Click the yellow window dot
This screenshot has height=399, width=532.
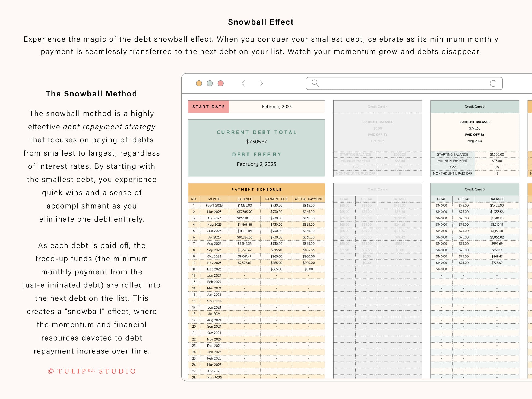point(199,83)
